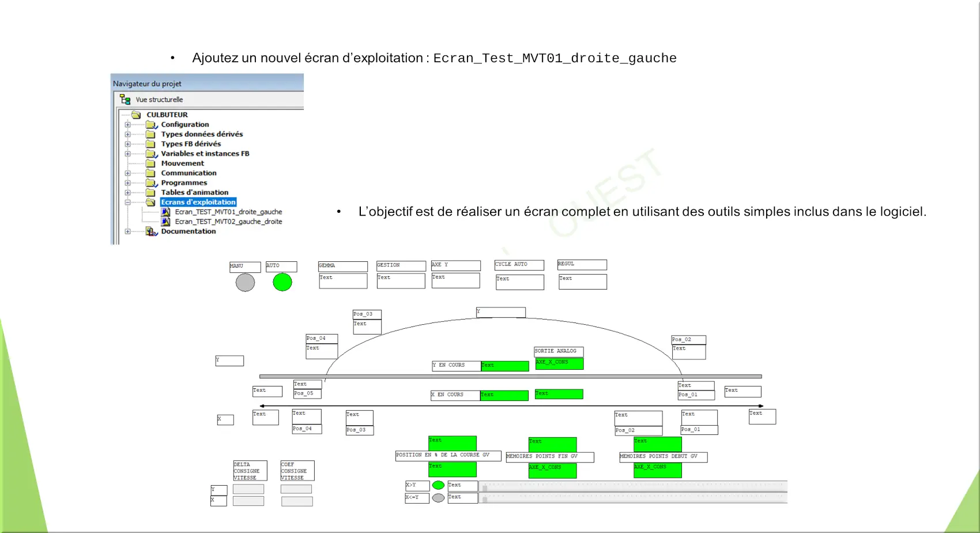The width and height of the screenshot is (980, 533).
Task: Click the Documentation book icon
Action: pos(152,231)
